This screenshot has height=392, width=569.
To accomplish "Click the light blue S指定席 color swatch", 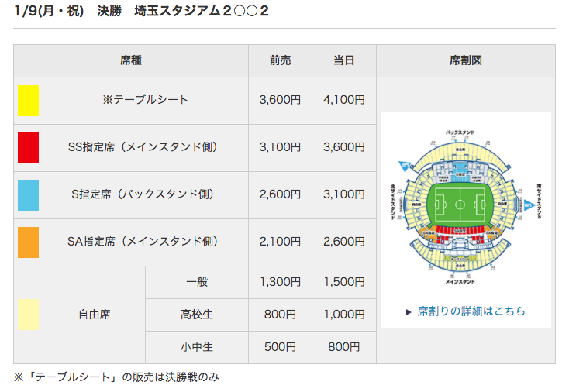I will (29, 195).
